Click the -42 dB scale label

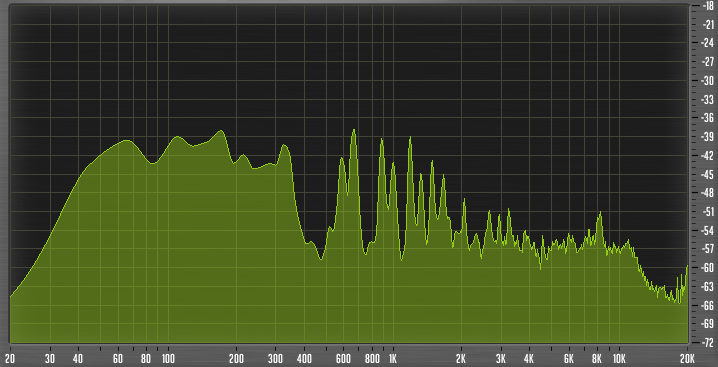[706, 155]
